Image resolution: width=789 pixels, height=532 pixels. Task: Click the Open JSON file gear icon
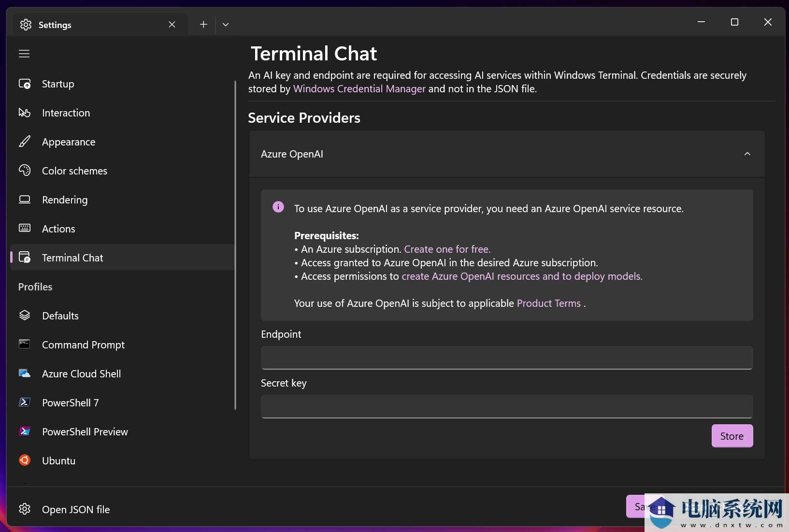click(x=25, y=509)
